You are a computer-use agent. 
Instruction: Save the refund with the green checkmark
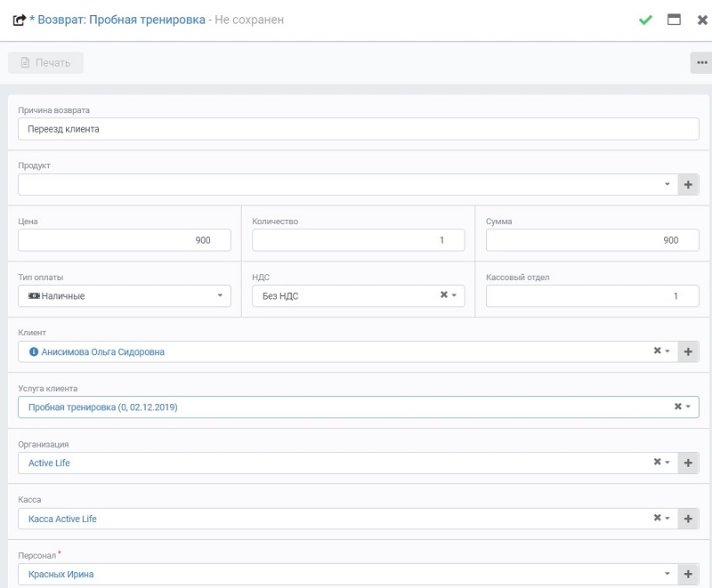click(x=645, y=20)
